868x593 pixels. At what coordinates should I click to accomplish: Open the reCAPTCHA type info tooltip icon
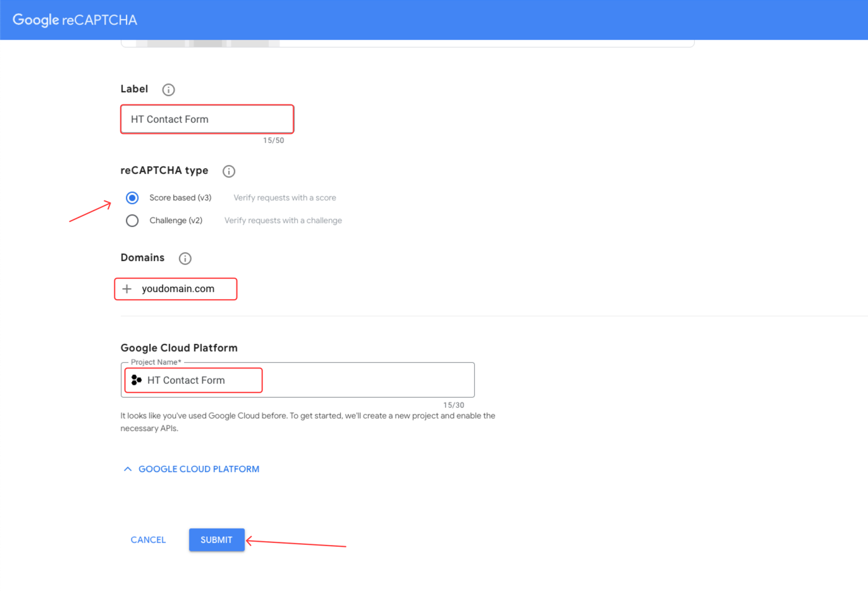[229, 171]
